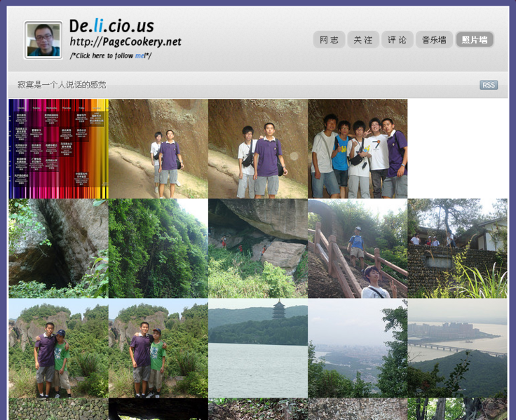Image resolution: width=516 pixels, height=420 pixels.
Task: Click the profile avatar photo
Action: (43, 40)
